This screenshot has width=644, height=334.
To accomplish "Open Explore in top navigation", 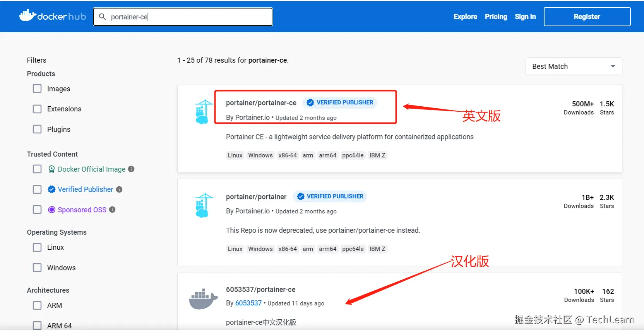I will pos(465,17).
